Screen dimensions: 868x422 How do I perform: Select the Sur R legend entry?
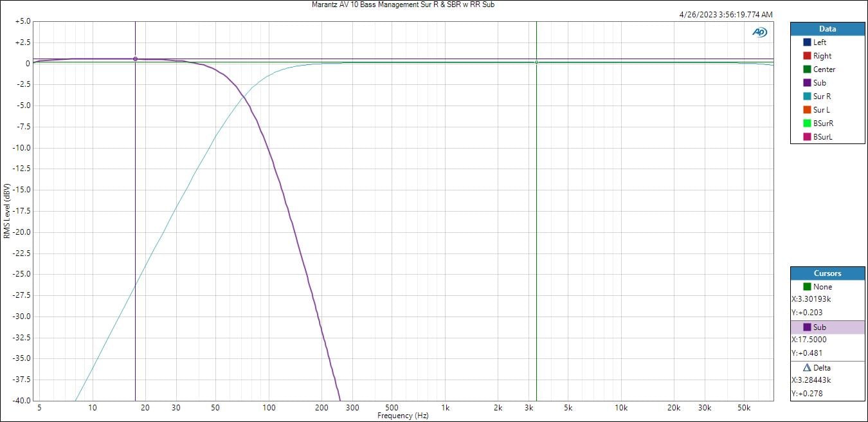[x=822, y=96]
